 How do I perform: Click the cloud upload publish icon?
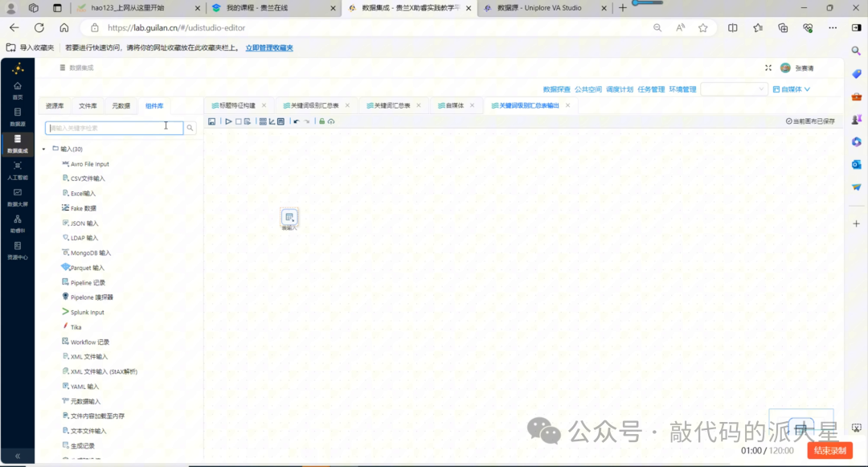click(x=331, y=121)
